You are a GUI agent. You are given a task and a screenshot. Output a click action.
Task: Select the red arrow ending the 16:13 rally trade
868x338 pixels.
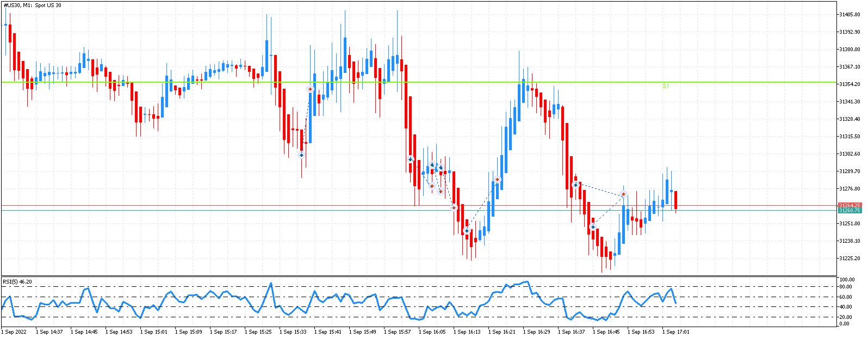(x=497, y=180)
